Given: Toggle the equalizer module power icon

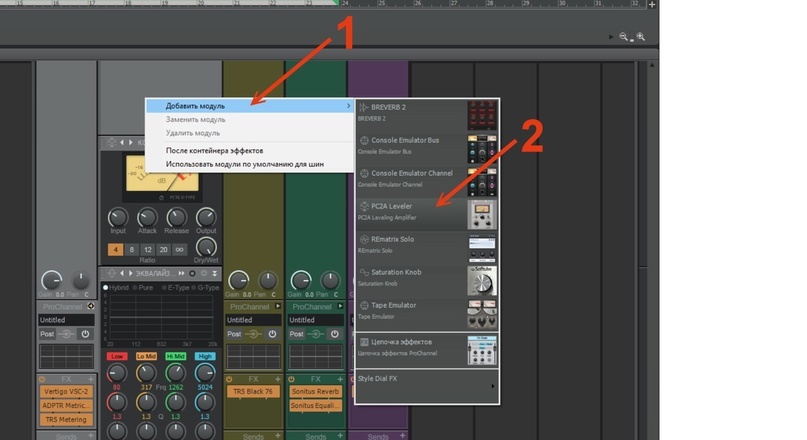Looking at the screenshot, I should click(x=204, y=273).
